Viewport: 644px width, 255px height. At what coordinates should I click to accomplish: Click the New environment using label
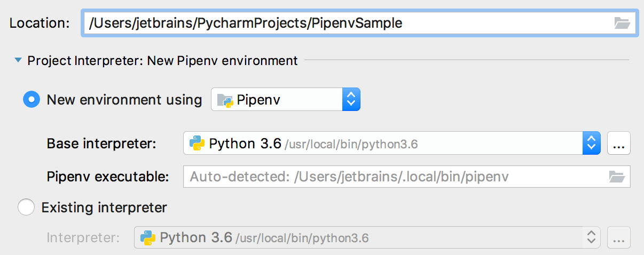pyautogui.click(x=124, y=100)
